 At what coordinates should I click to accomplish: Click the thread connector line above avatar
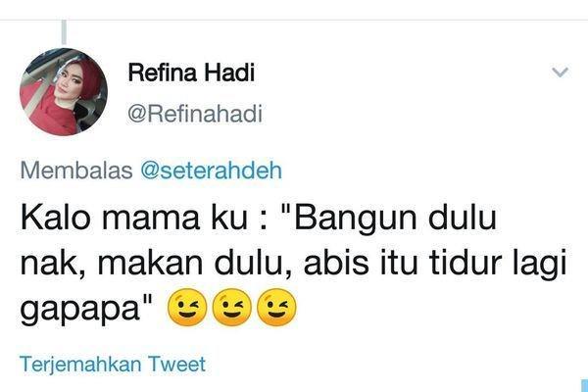pos(64,32)
